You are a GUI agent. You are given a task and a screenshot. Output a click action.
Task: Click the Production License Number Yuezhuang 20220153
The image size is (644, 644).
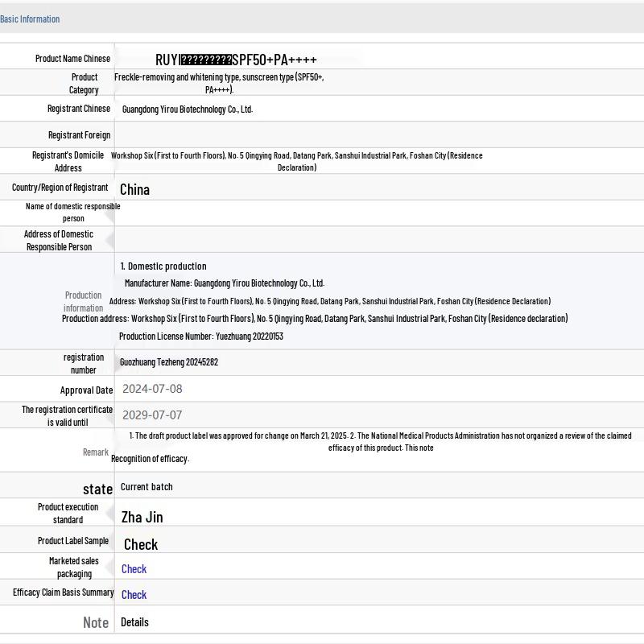click(201, 336)
